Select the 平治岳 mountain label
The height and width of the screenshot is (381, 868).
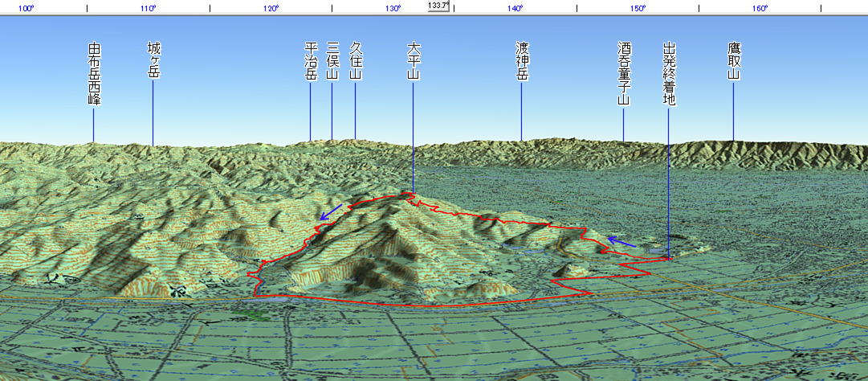click(312, 62)
